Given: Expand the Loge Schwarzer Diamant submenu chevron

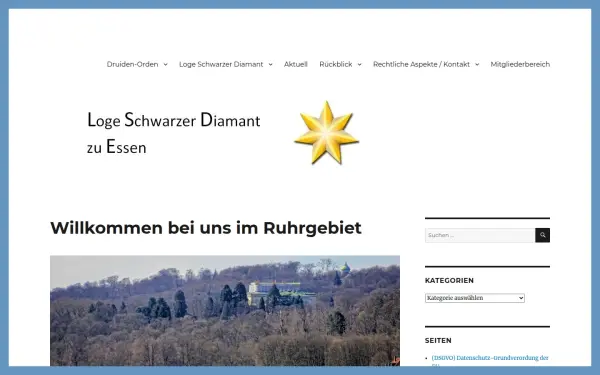Looking at the screenshot, I should coord(270,65).
